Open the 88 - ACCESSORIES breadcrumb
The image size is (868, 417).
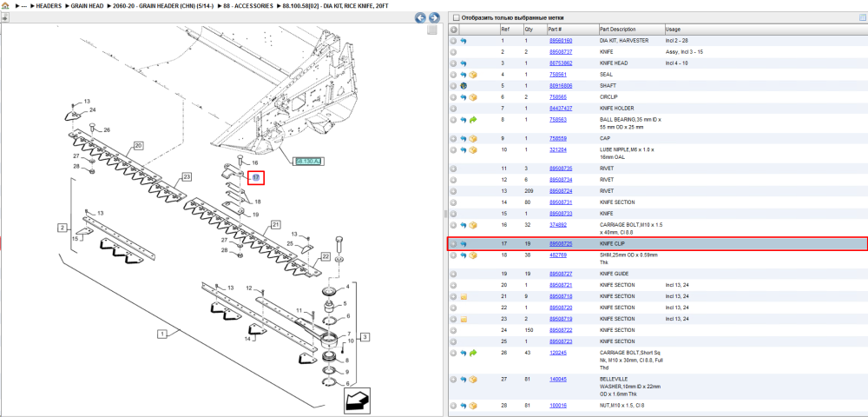248,5
